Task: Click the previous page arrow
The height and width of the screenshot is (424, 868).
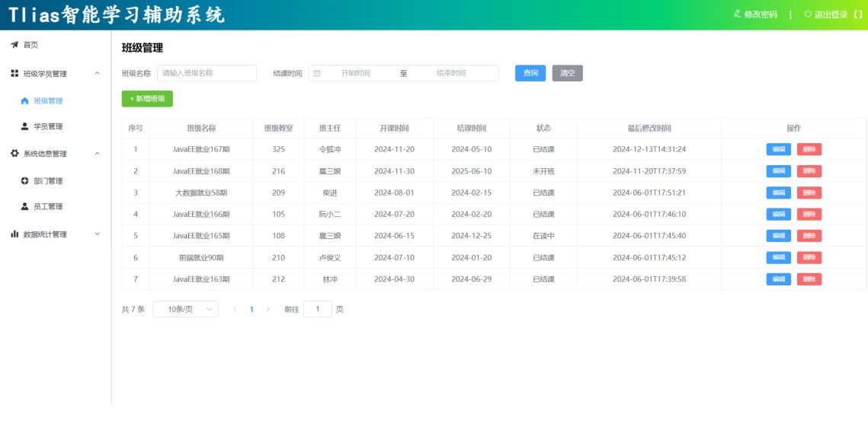Action: click(235, 309)
